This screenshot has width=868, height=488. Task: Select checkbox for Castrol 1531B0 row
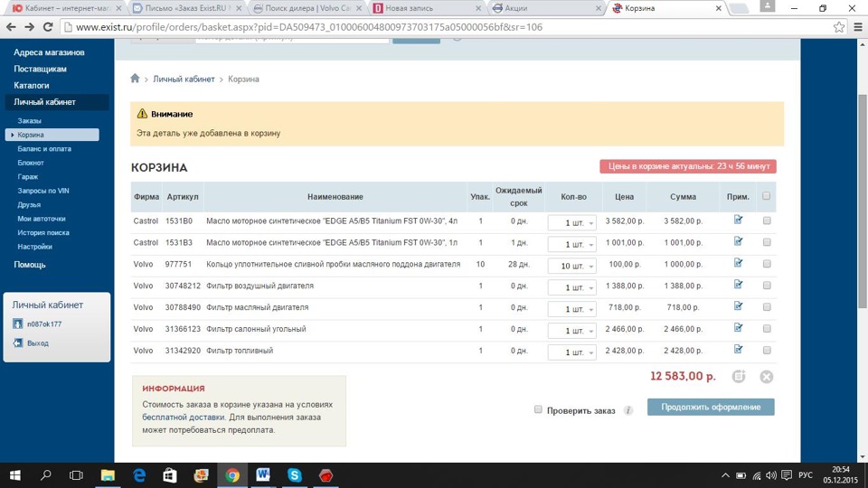click(x=767, y=221)
